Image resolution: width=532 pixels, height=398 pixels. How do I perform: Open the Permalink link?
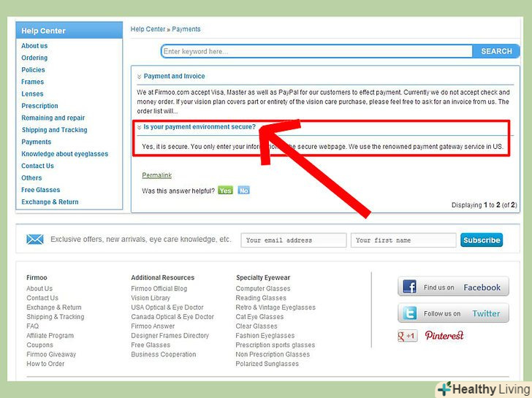tap(156, 175)
